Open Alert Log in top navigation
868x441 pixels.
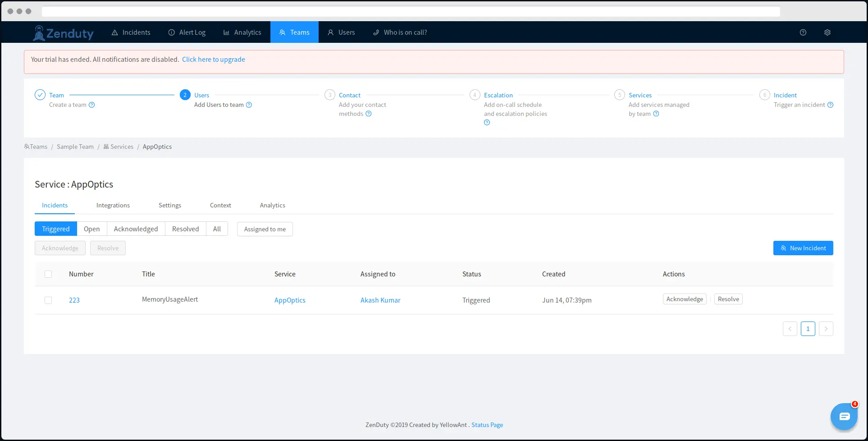(187, 32)
